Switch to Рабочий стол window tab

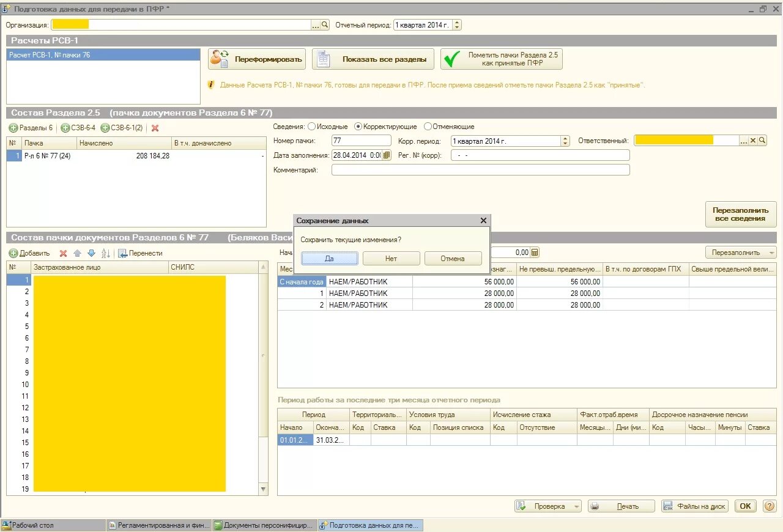coord(53,525)
